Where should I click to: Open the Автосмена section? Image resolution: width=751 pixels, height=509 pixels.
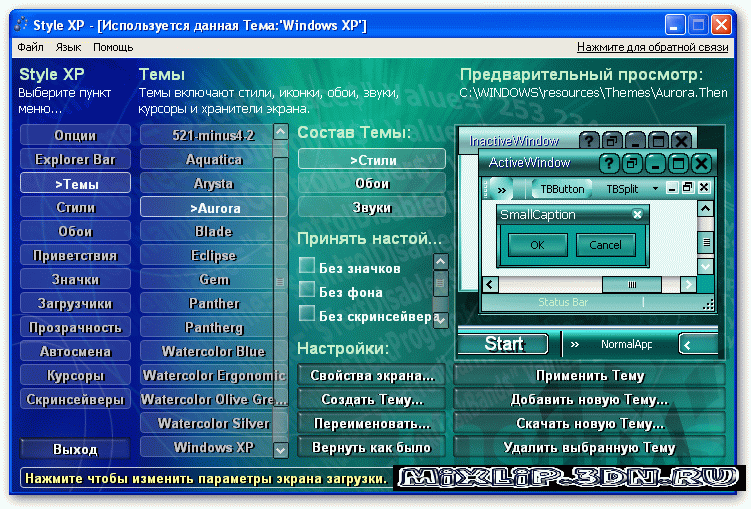[x=75, y=351]
